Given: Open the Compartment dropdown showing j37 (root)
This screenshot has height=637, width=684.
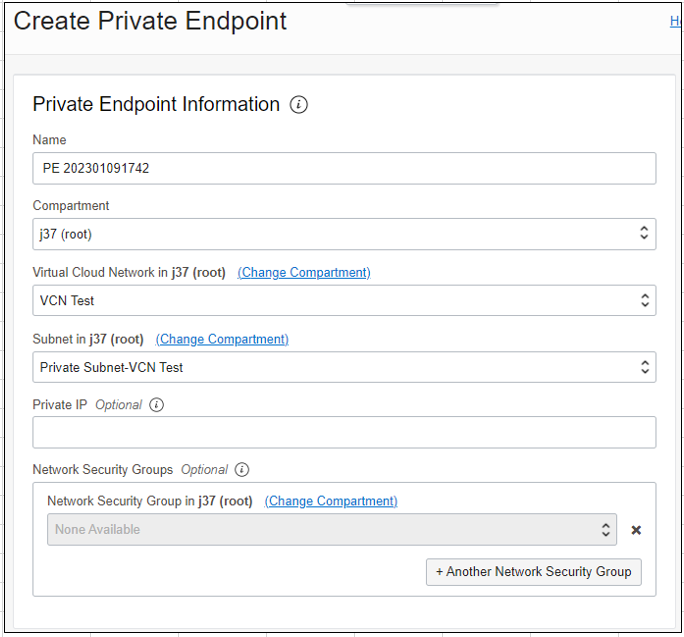Looking at the screenshot, I should (344, 234).
